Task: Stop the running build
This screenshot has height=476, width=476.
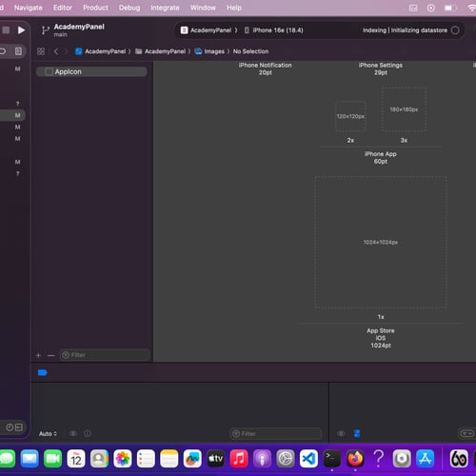Action: pyautogui.click(x=6, y=30)
